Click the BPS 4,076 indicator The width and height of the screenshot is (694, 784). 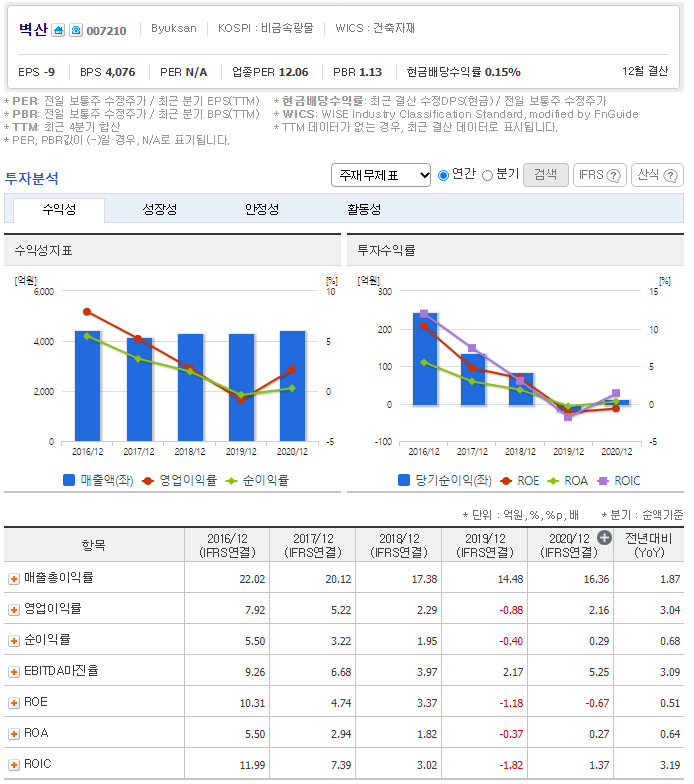point(108,72)
